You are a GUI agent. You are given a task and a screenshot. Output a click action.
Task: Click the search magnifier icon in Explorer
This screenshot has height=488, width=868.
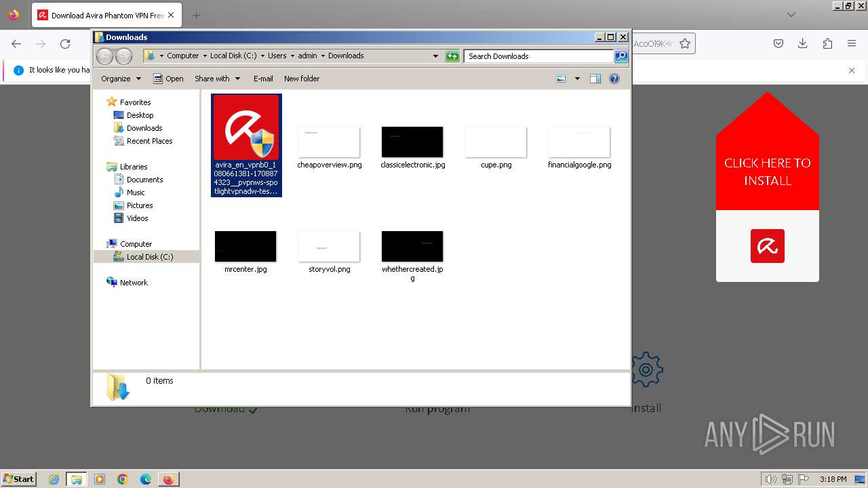(x=621, y=56)
